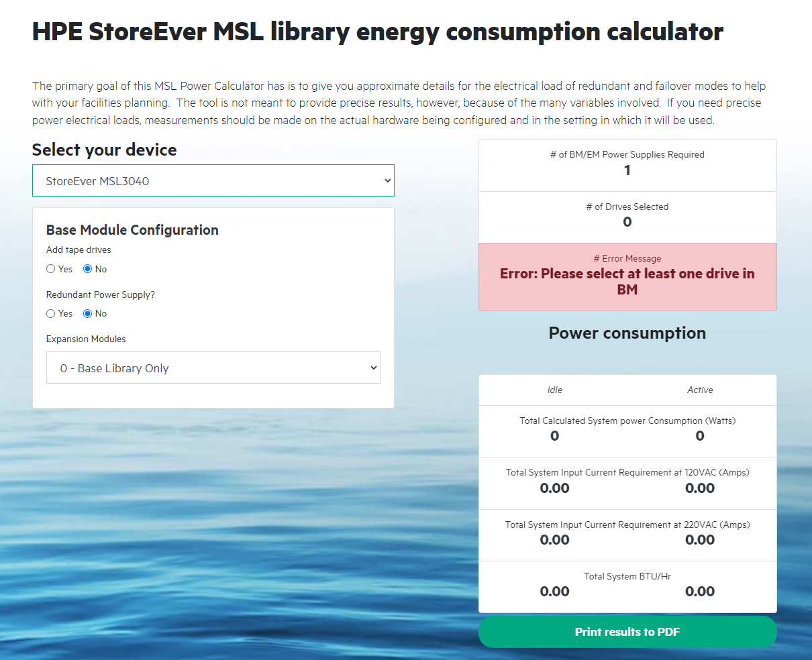This screenshot has width=812, height=660.
Task: Click the 'Add tape drives' label
Action: pos(79,250)
